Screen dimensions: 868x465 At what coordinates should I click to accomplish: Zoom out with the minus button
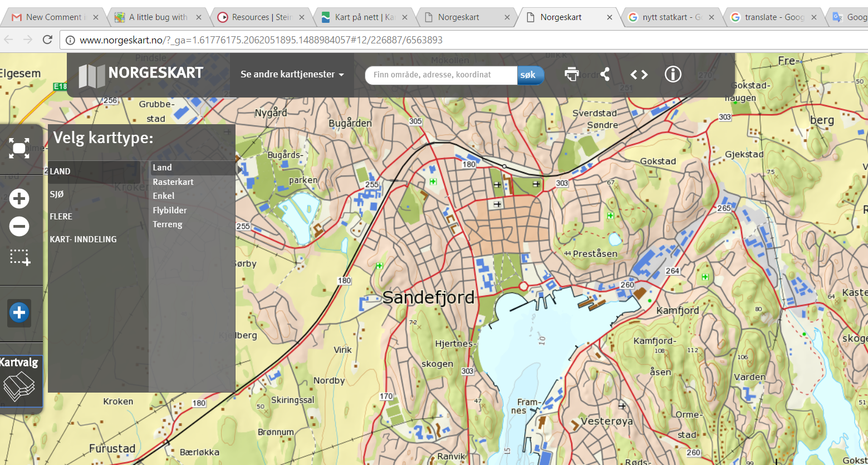pos(19,227)
